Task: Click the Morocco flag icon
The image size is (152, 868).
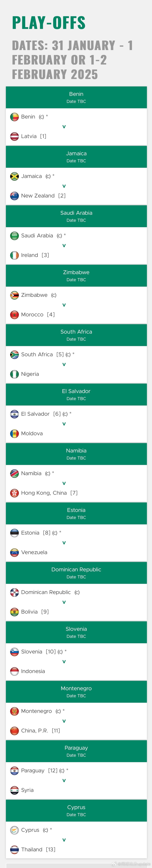Action: [14, 315]
